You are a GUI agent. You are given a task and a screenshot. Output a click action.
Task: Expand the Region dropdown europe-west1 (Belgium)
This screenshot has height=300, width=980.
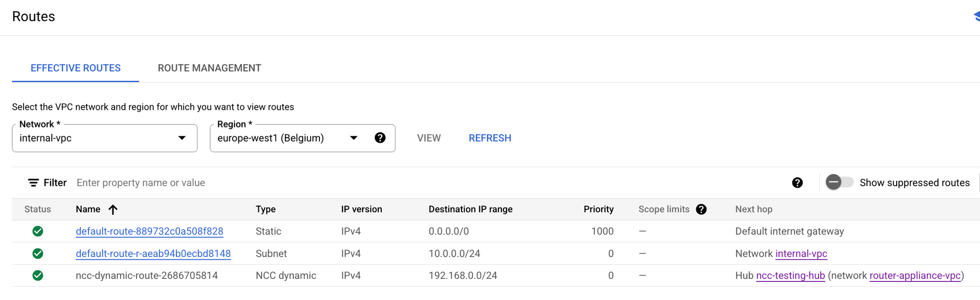pos(289,138)
